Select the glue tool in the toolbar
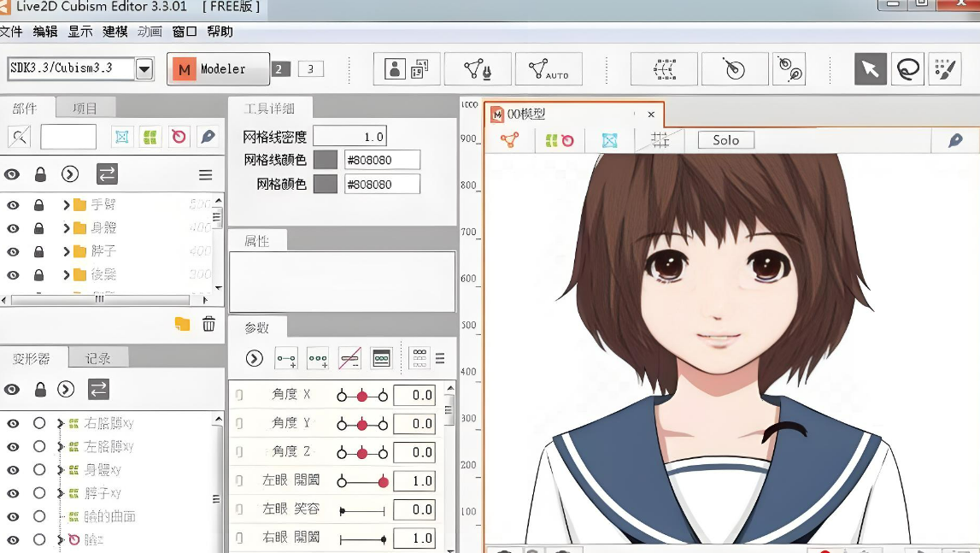The width and height of the screenshot is (980, 553). [x=789, y=69]
